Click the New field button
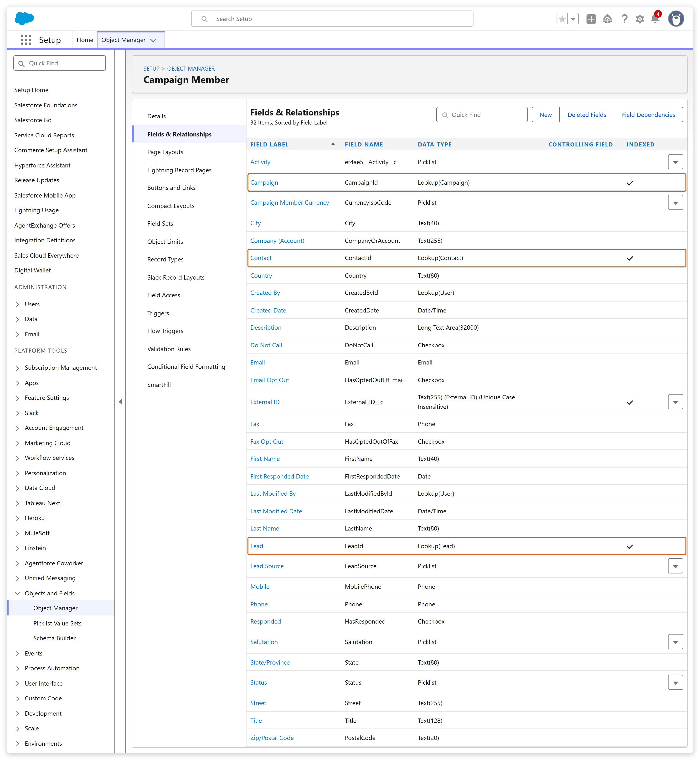This screenshot has height=760, width=700. [546, 115]
